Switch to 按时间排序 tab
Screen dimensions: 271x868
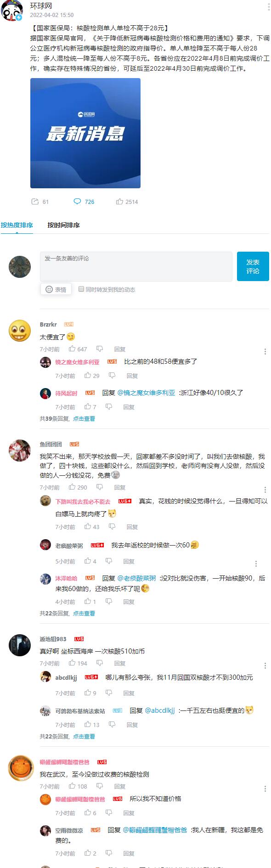click(x=63, y=225)
